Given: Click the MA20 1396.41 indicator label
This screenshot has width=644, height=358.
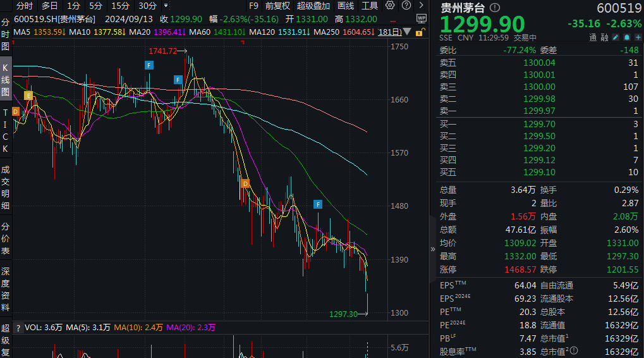Looking at the screenshot, I should [x=157, y=32].
